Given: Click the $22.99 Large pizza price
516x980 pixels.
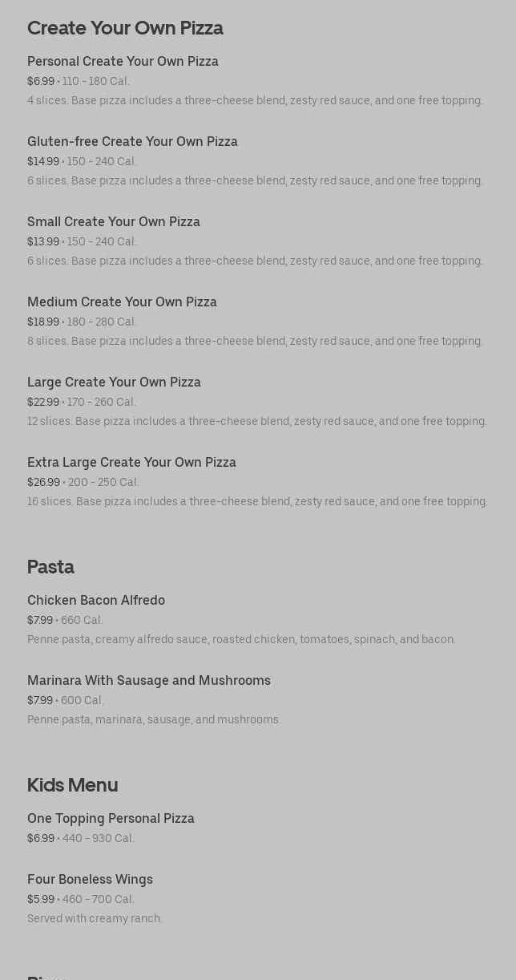Looking at the screenshot, I should pyautogui.click(x=43, y=403).
